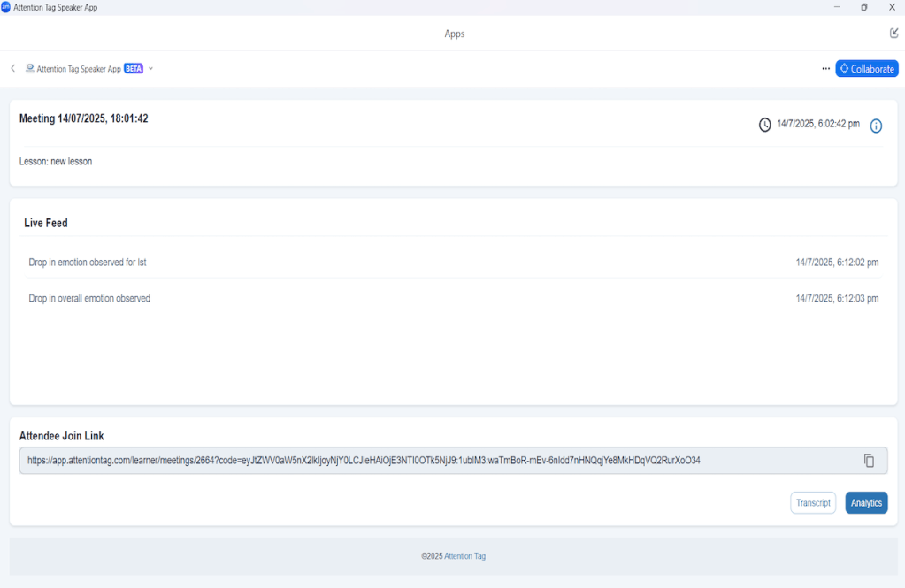Image resolution: width=905 pixels, height=588 pixels.
Task: Open the meeting info icon
Action: click(x=876, y=126)
